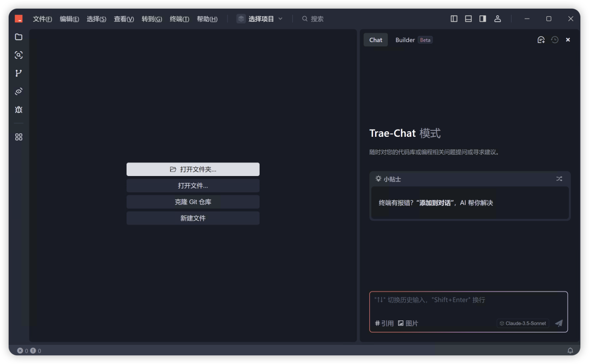Open the Extensions grid icon
The height and width of the screenshot is (364, 589).
coord(19,137)
